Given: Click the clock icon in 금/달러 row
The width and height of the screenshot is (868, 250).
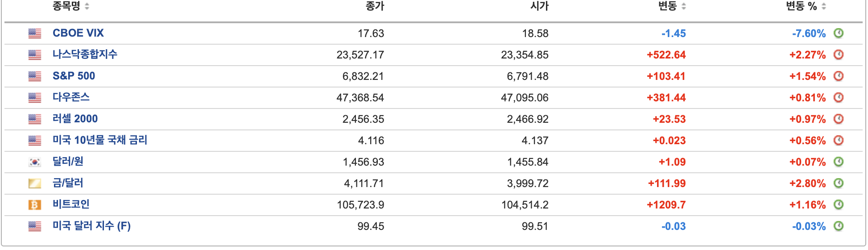Looking at the screenshot, I should pyautogui.click(x=839, y=183).
